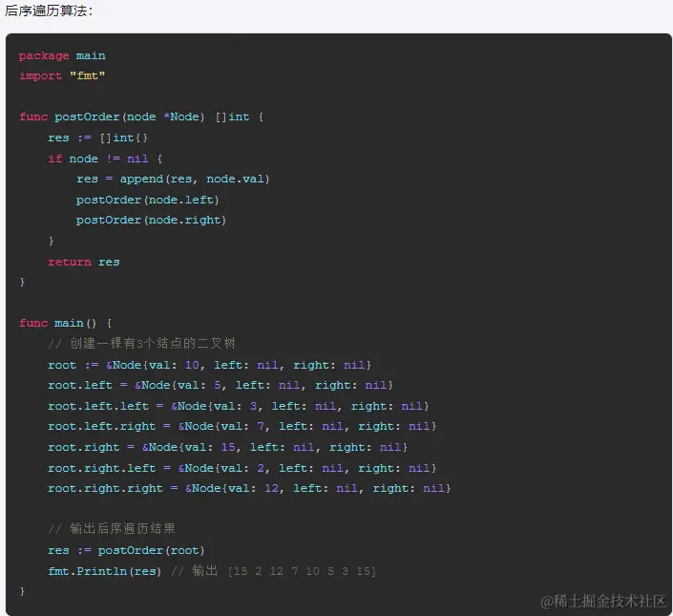Click the 'root.right = &Node{val: 15' line

coord(227,447)
